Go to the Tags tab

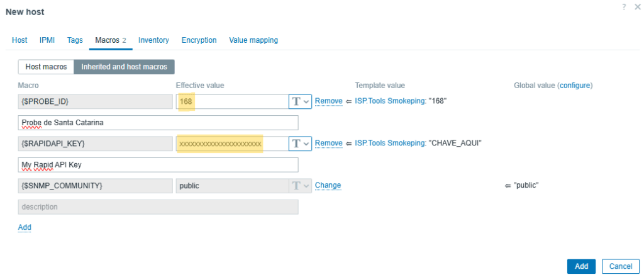75,40
